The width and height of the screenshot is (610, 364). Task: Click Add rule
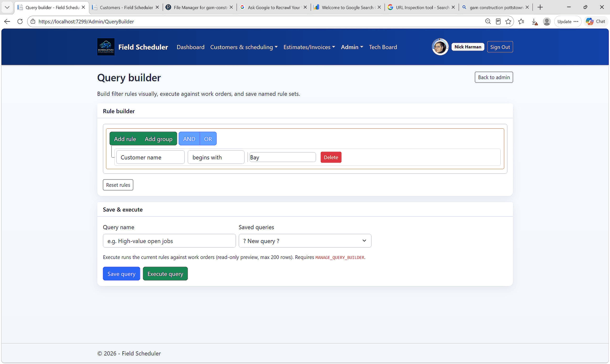click(125, 139)
